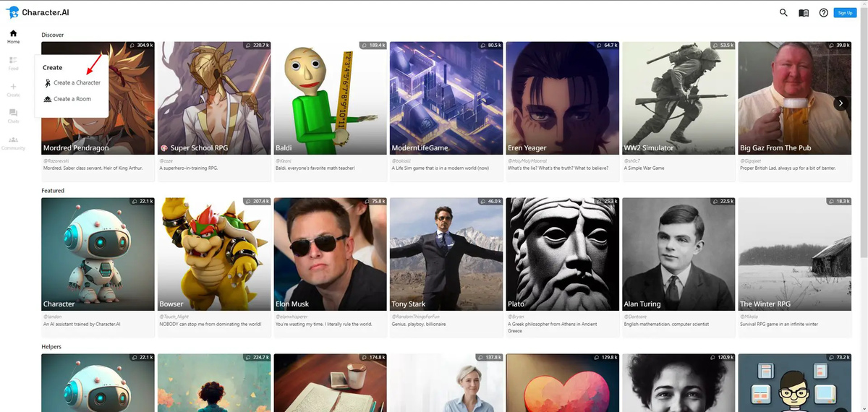The image size is (868, 412).
Task: Click the 207.4 k chat count badge
Action: [258, 201]
